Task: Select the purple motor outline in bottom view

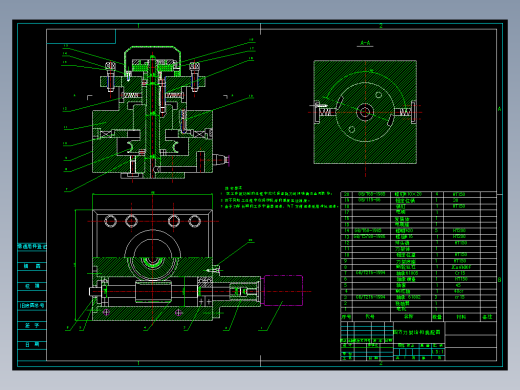Action: coord(283,290)
